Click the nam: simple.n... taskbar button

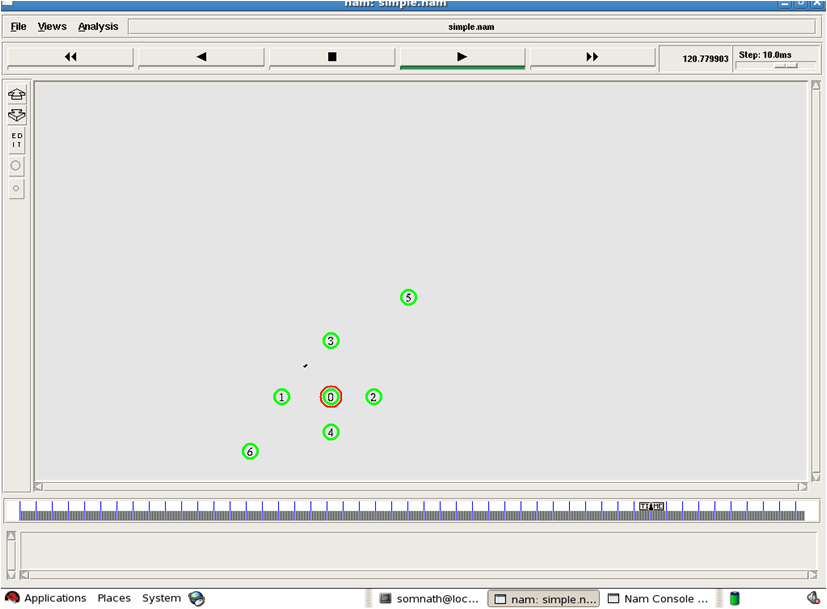pyautogui.click(x=544, y=598)
